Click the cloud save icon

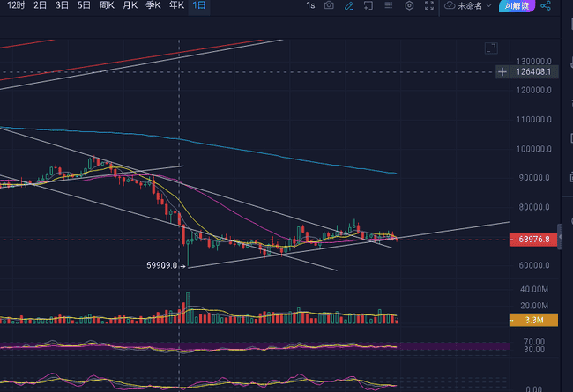pos(450,5)
